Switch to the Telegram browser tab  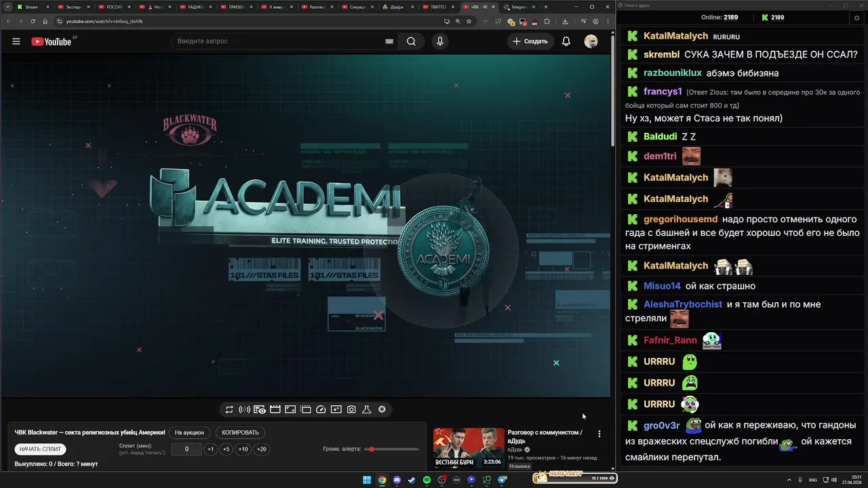coord(518,7)
